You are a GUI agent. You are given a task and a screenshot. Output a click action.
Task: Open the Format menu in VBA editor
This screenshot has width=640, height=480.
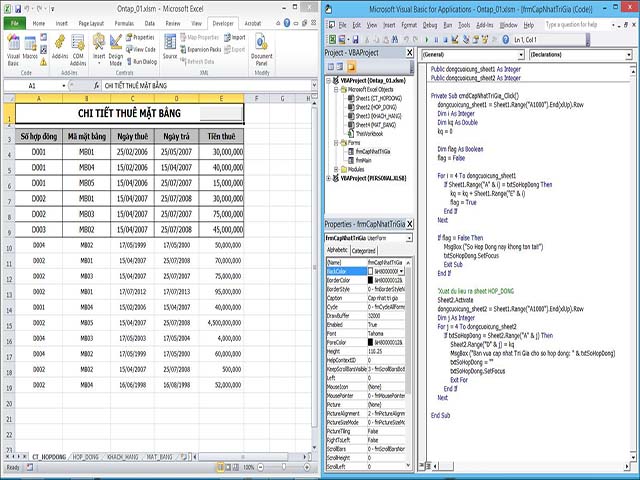[x=409, y=25]
